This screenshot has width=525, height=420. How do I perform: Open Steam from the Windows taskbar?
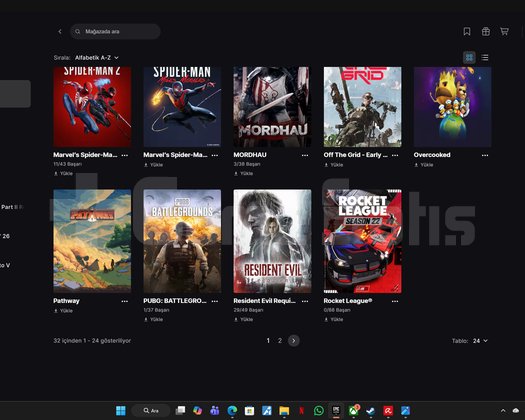pos(370,411)
